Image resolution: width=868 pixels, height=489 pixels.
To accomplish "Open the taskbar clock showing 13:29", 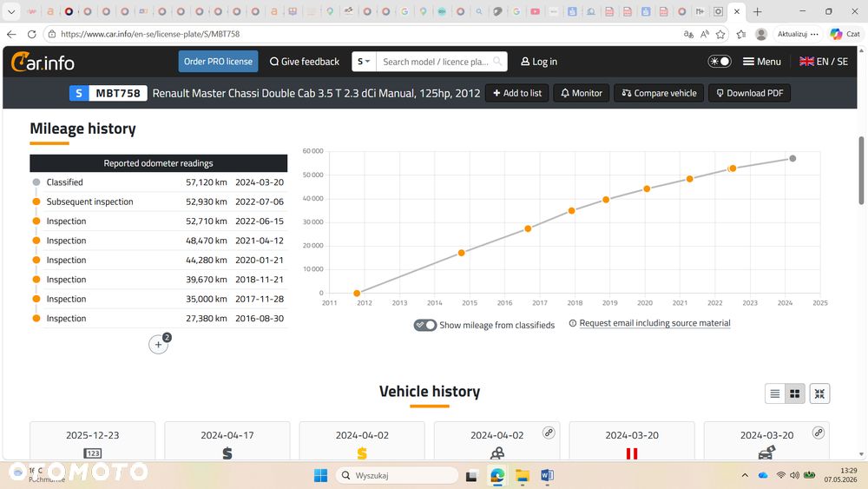I will tap(840, 475).
